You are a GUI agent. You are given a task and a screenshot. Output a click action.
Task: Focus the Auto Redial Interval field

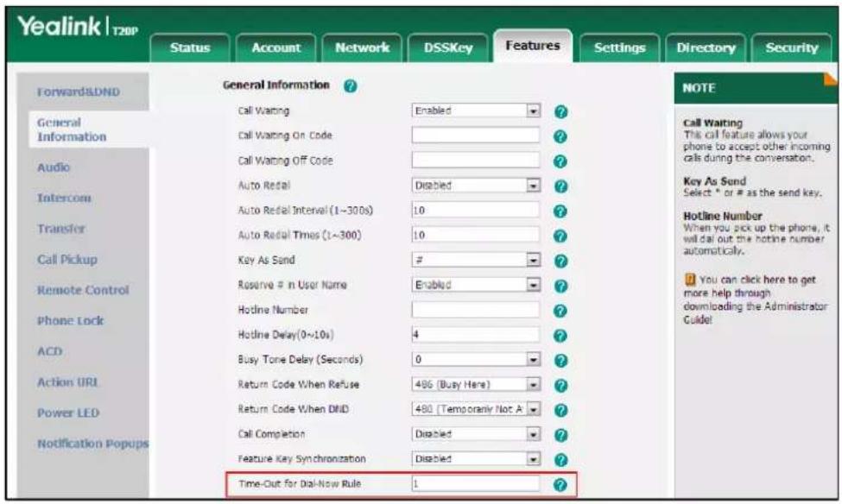pos(476,210)
